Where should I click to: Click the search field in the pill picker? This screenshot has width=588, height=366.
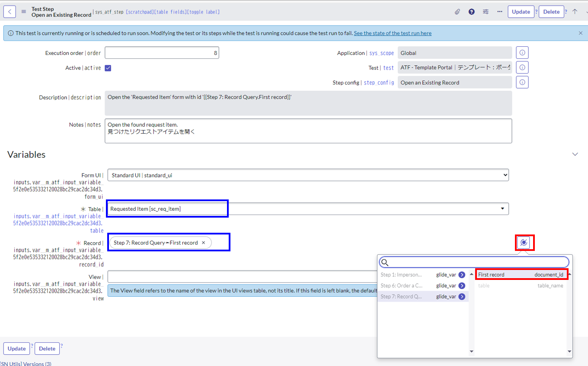click(x=474, y=262)
